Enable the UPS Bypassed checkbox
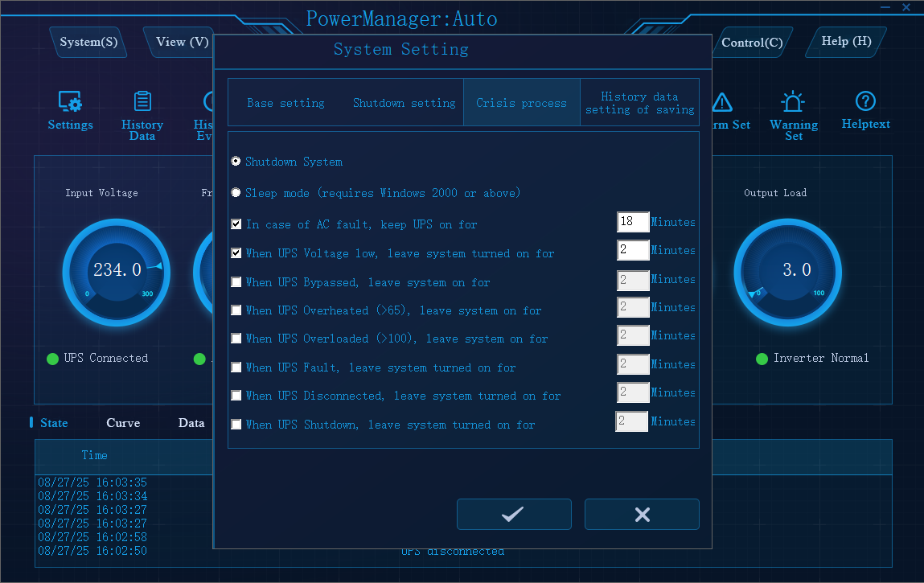The height and width of the screenshot is (583, 924). coord(236,282)
